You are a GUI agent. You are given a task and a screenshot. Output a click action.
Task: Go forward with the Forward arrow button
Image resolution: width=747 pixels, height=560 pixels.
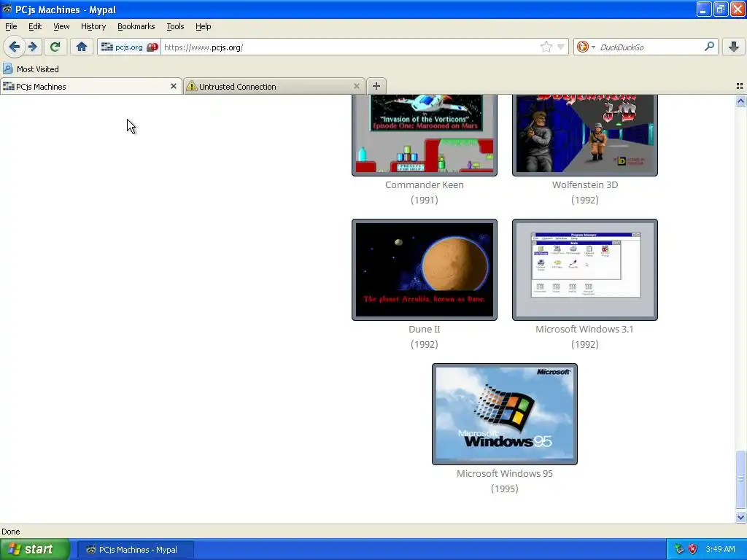pos(33,47)
